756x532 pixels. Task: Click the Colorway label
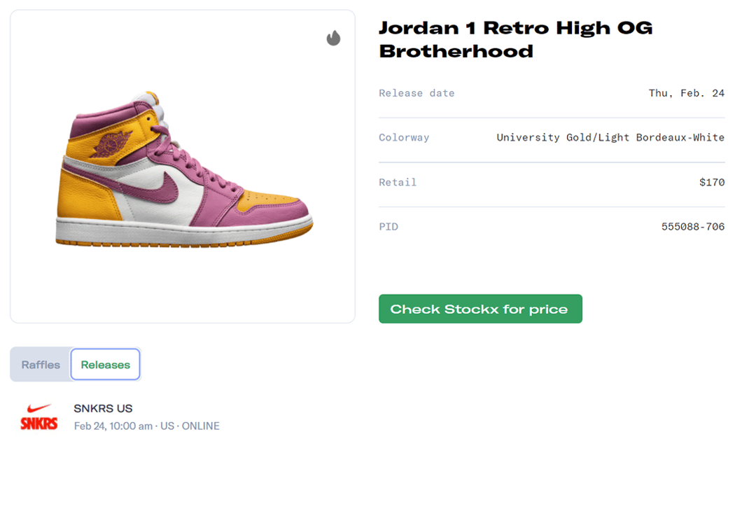(x=404, y=137)
